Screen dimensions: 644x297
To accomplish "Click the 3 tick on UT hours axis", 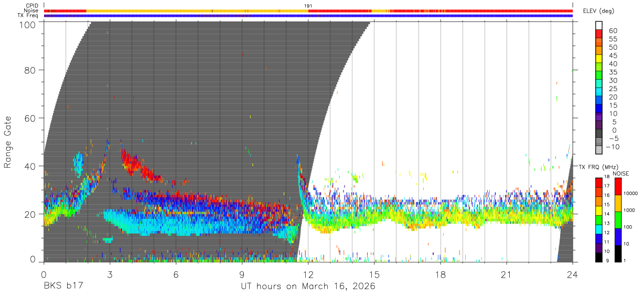I will coord(110,274).
